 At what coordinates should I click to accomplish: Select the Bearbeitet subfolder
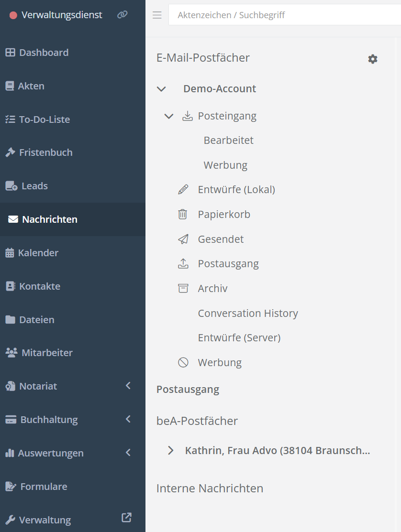pyautogui.click(x=228, y=141)
